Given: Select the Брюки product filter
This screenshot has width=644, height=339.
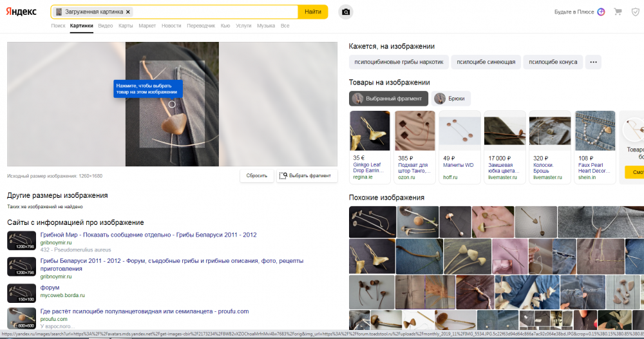Looking at the screenshot, I should [451, 99].
